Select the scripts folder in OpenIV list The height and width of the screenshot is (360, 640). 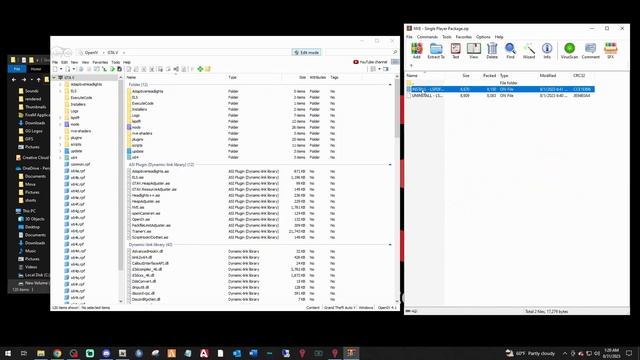137,145
